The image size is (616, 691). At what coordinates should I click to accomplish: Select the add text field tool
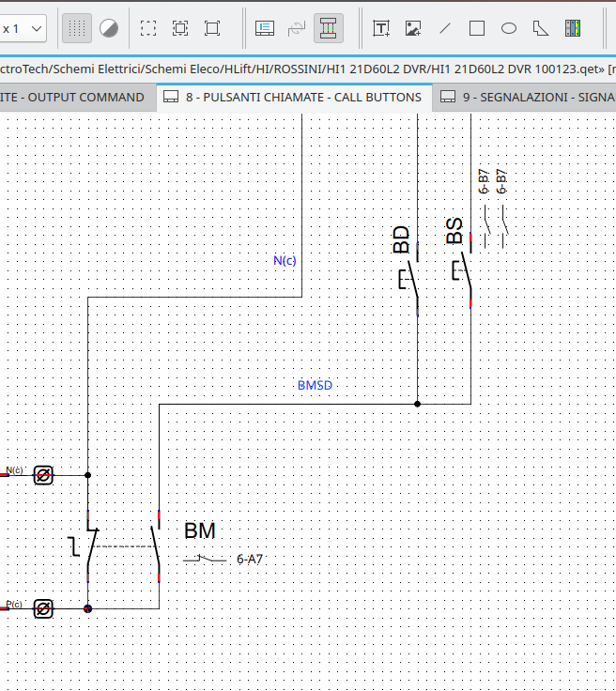coord(381,28)
